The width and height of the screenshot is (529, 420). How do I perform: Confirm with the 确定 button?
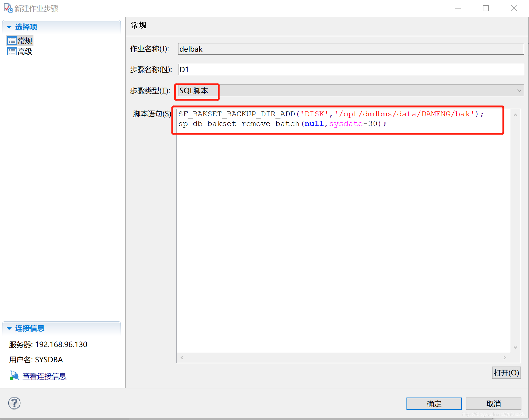pyautogui.click(x=434, y=404)
